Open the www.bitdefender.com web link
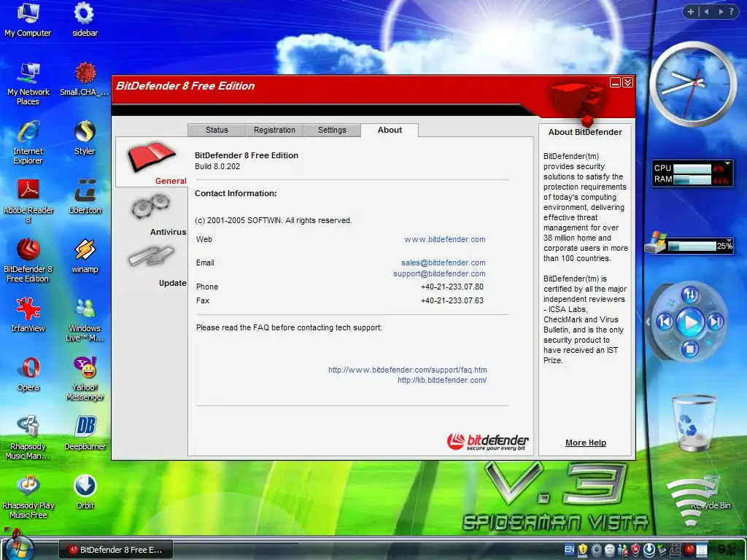 click(445, 239)
